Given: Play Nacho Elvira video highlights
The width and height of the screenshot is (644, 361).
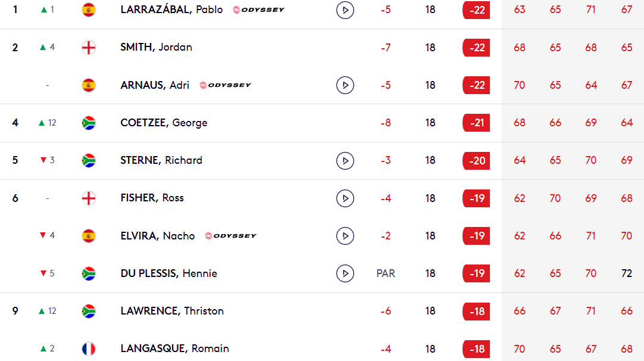Looking at the screenshot, I should 345,236.
